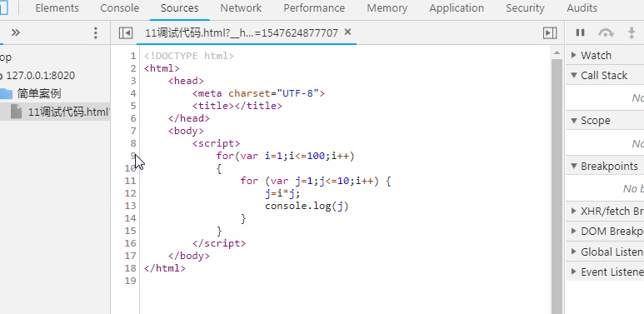Click the j=i*j; code line

(282, 193)
